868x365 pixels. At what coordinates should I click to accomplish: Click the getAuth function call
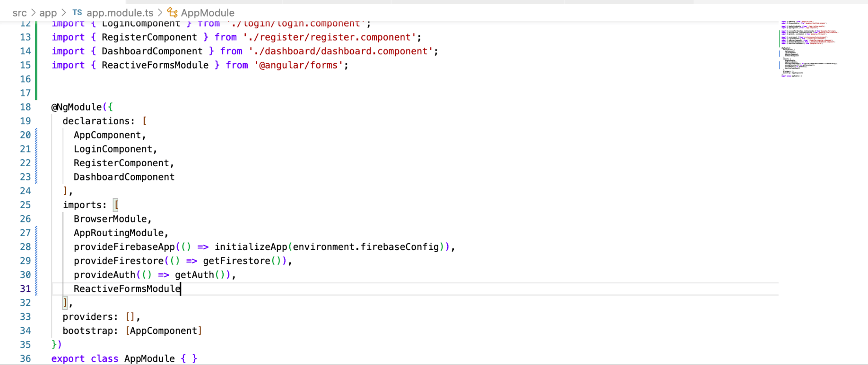(x=194, y=275)
